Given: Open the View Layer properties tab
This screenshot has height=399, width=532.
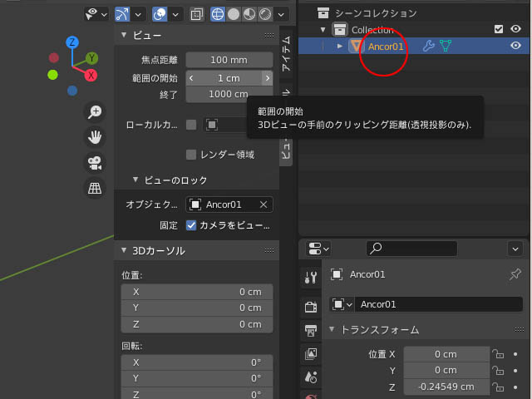Looking at the screenshot, I should (x=311, y=354).
